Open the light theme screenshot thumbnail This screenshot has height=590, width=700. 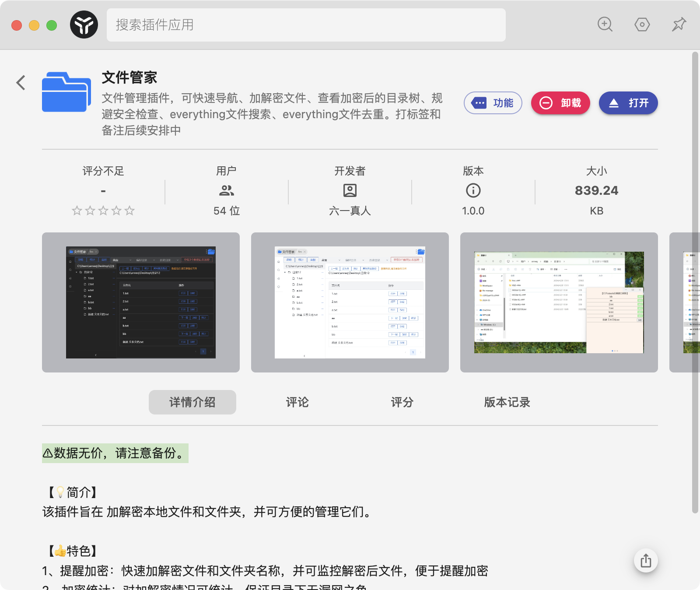pyautogui.click(x=350, y=302)
